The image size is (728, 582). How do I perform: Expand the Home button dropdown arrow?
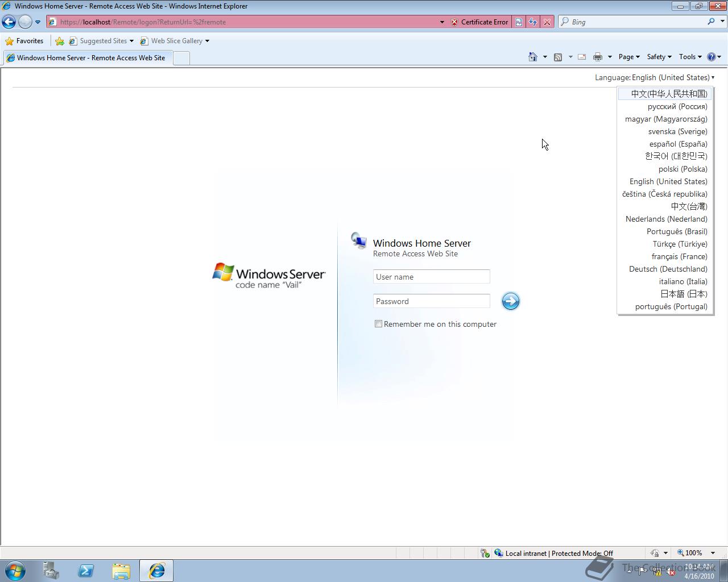(x=545, y=57)
